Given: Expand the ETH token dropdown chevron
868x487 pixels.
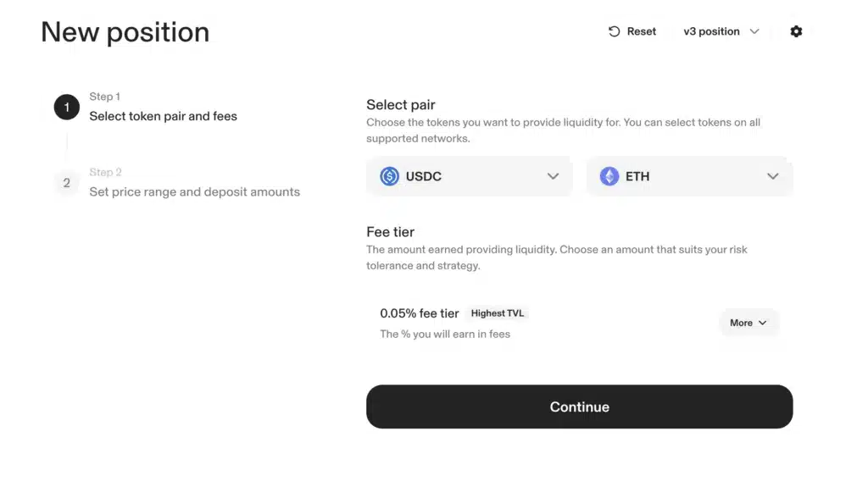Looking at the screenshot, I should [772, 176].
